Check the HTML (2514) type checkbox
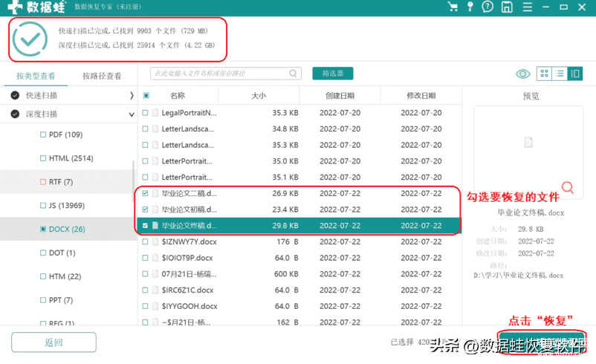The width and height of the screenshot is (596, 364). tap(43, 158)
